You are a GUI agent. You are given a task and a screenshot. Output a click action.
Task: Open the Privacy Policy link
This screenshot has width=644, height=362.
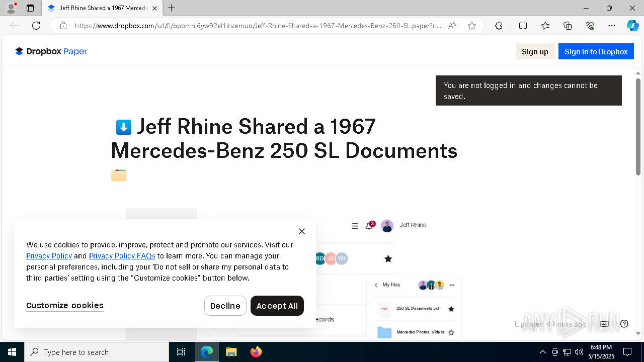click(49, 256)
